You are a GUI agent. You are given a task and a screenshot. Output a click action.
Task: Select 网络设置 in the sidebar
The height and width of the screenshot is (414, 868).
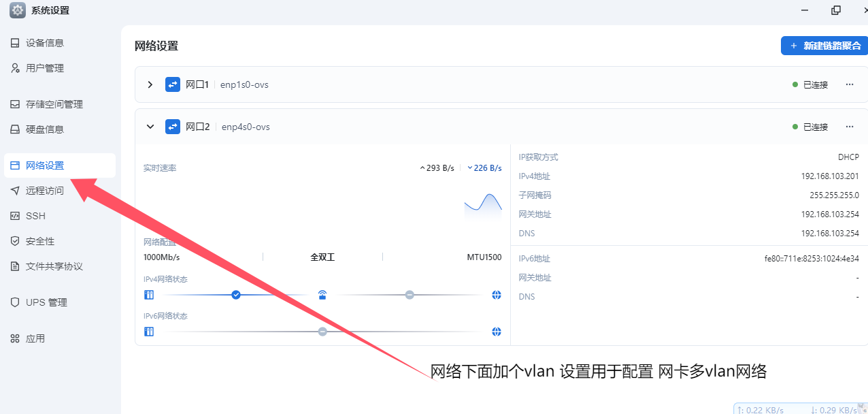[60, 165]
